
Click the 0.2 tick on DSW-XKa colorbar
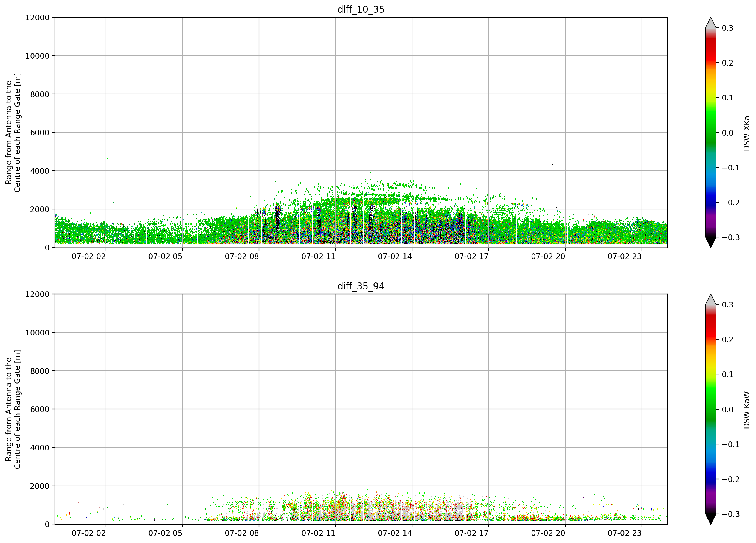click(x=728, y=63)
